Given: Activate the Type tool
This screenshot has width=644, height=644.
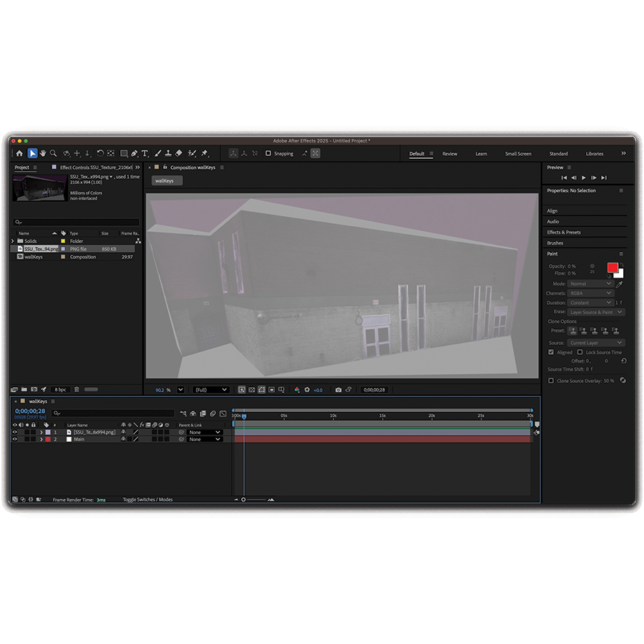Looking at the screenshot, I should [x=145, y=153].
